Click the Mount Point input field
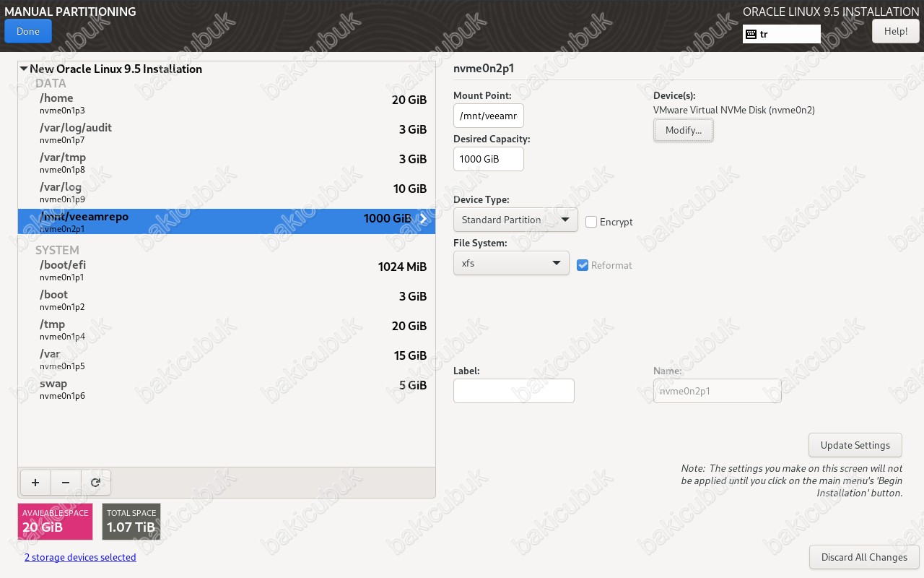924x578 pixels. [x=489, y=116]
